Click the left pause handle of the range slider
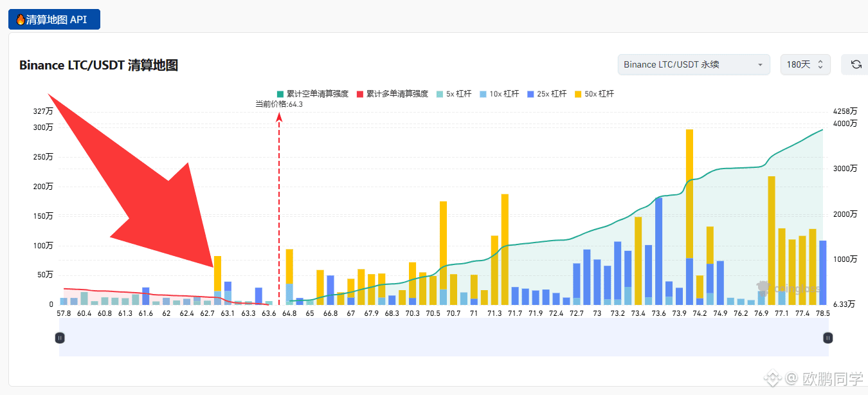Screen dimensions: 868x395 point(60,337)
